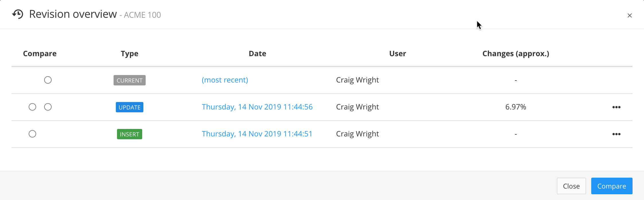Image resolution: width=644 pixels, height=200 pixels.
Task: Open the three-dot menu for UPDATE revision
Action: click(616, 107)
